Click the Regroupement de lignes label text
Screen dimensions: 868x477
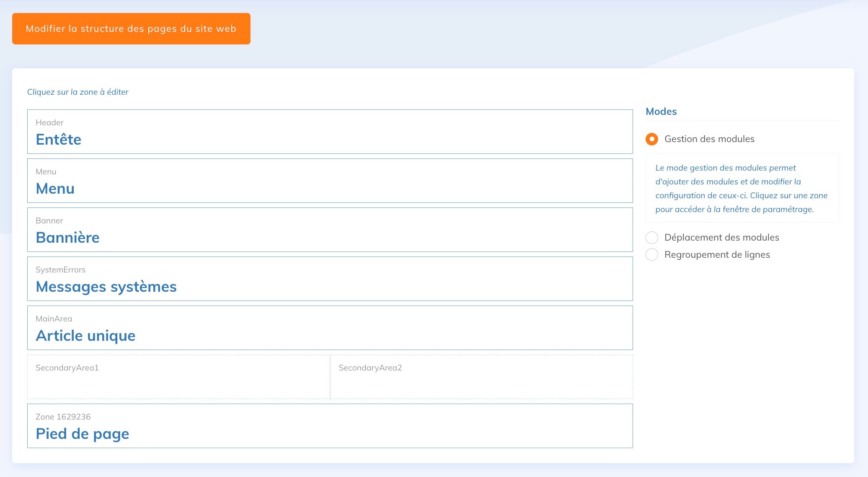coord(717,255)
